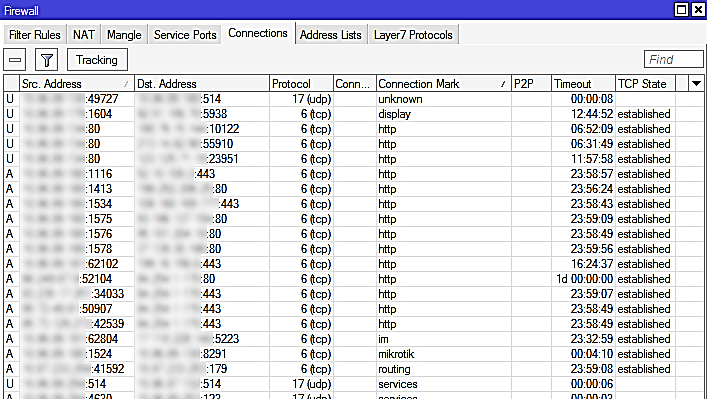Sort by Src. Address column header
Screen dimensions: 707x399
tap(76, 84)
